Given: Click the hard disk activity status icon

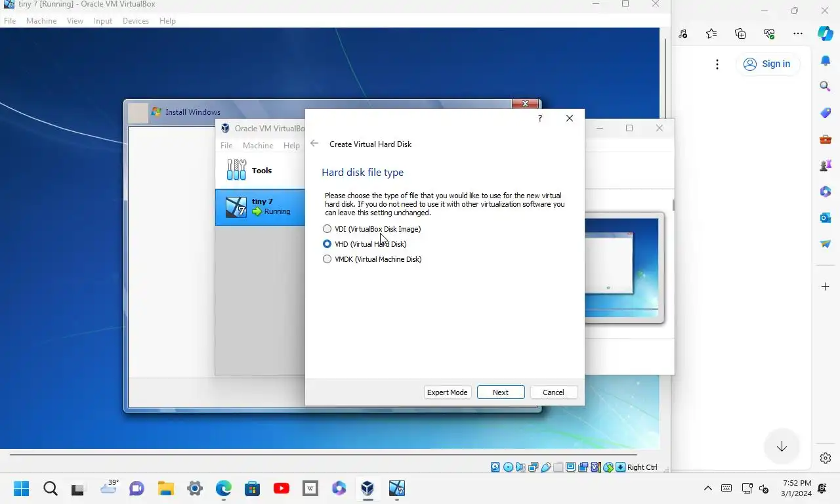Looking at the screenshot, I should 495,467.
